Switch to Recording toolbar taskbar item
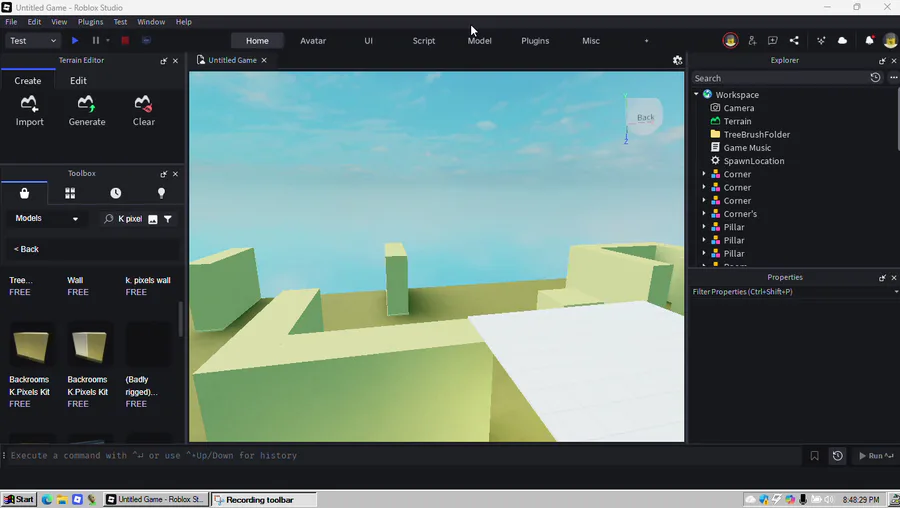The height and width of the screenshot is (508, 900). (x=263, y=499)
